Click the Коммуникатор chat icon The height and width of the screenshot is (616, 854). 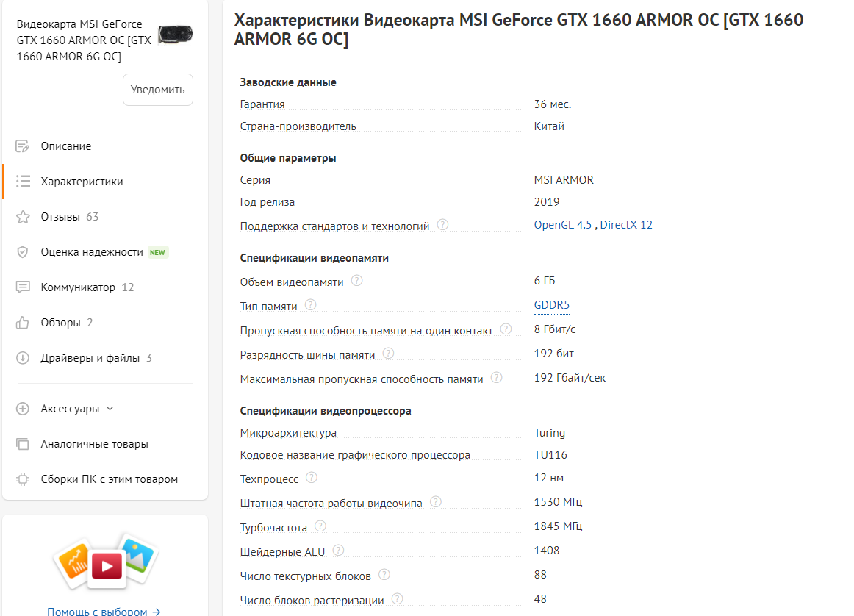(x=23, y=287)
